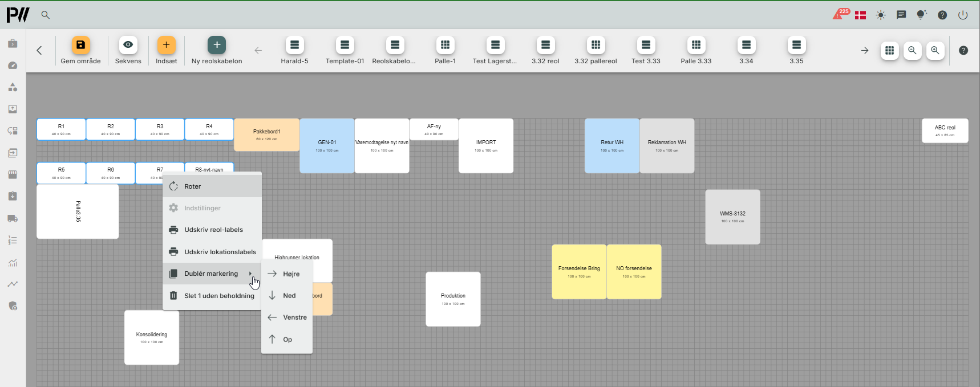Image resolution: width=980 pixels, height=387 pixels.
Task: Open the store shop sidebar icon
Action: [x=13, y=174]
